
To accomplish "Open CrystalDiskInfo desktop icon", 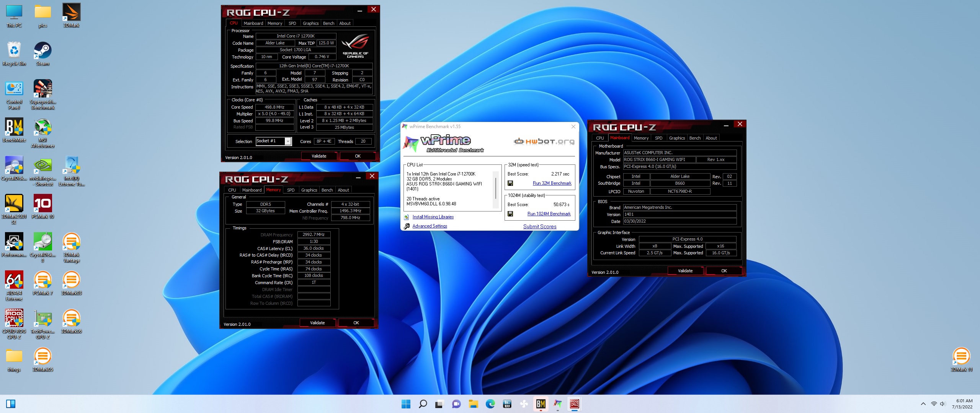I will [14, 168].
